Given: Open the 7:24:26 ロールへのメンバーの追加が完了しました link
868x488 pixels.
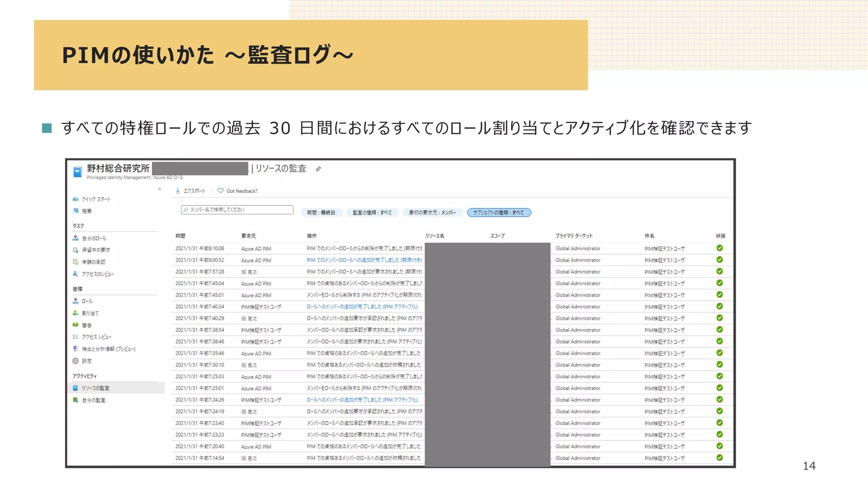Looking at the screenshot, I should (x=362, y=400).
